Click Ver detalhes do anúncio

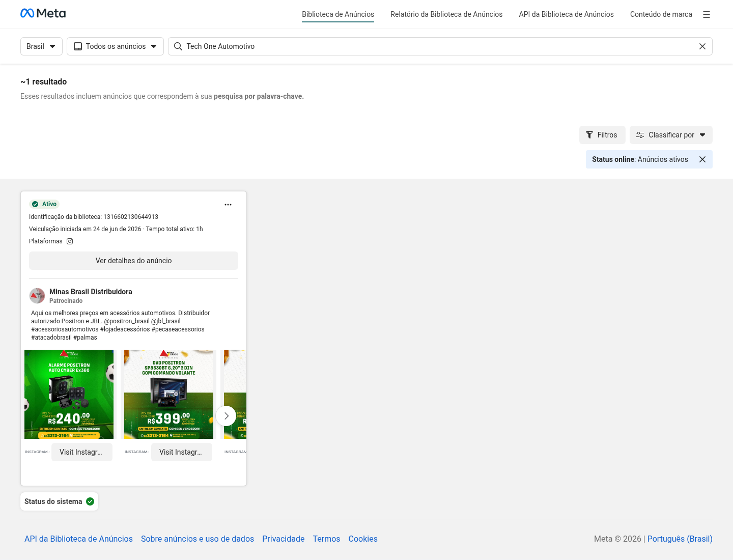(133, 261)
